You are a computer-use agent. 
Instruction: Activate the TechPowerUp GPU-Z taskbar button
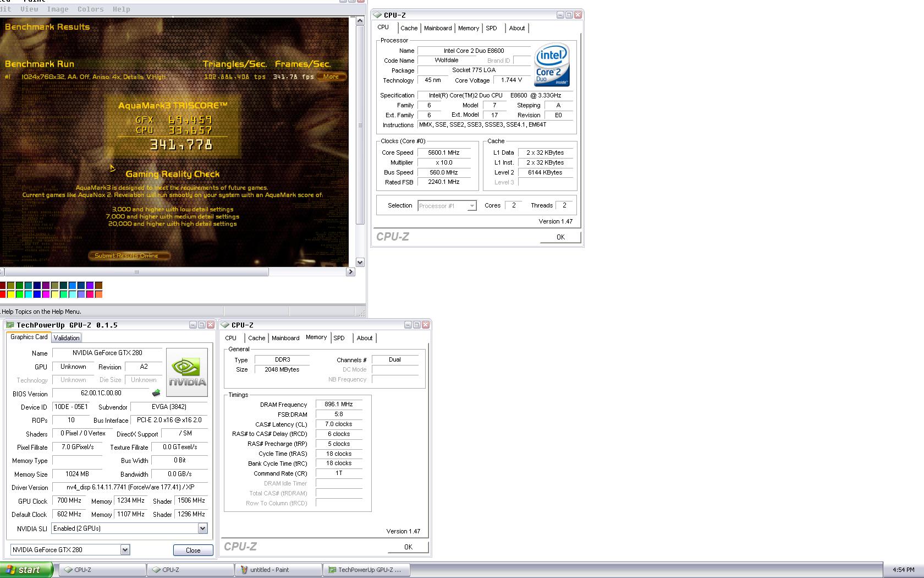click(x=366, y=570)
